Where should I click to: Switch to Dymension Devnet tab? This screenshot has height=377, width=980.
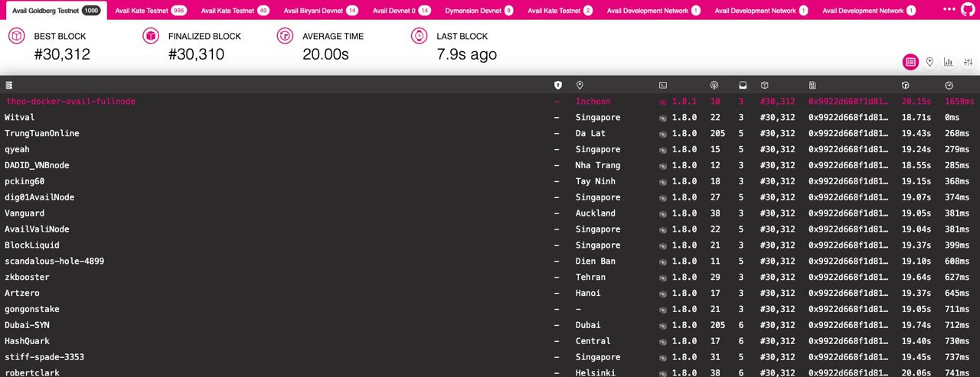[x=479, y=11]
